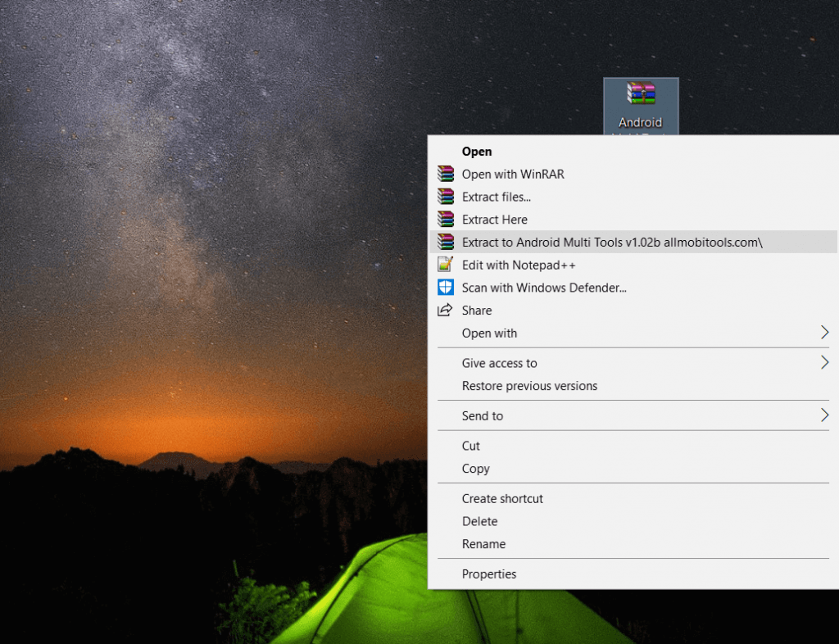The height and width of the screenshot is (644, 839).
Task: Click the Share arrow icon in the menu
Action: tap(445, 310)
